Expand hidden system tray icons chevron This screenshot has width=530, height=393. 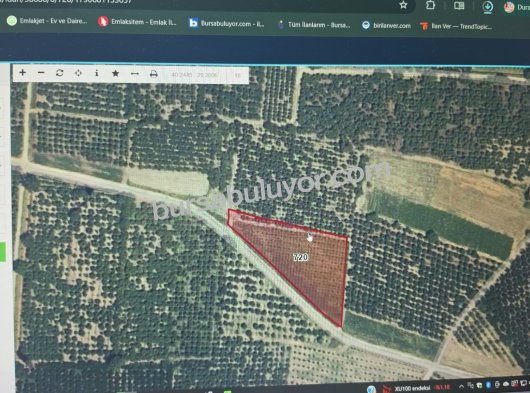(x=461, y=386)
